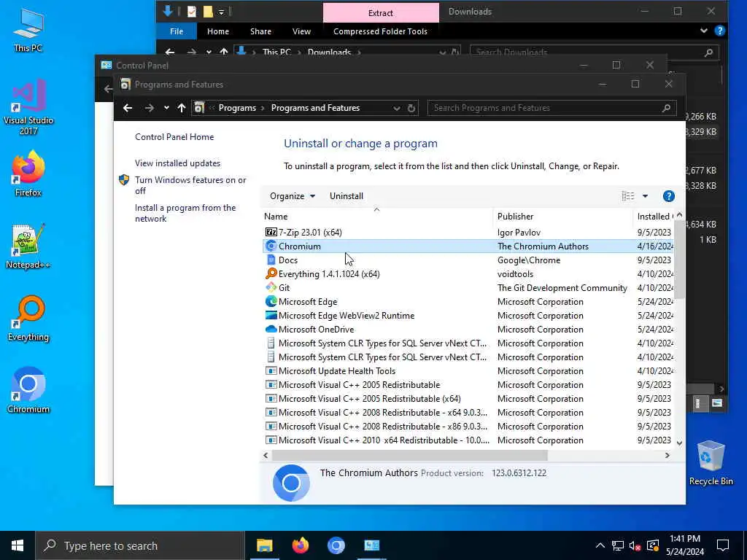Open View installed updates link

point(177,163)
